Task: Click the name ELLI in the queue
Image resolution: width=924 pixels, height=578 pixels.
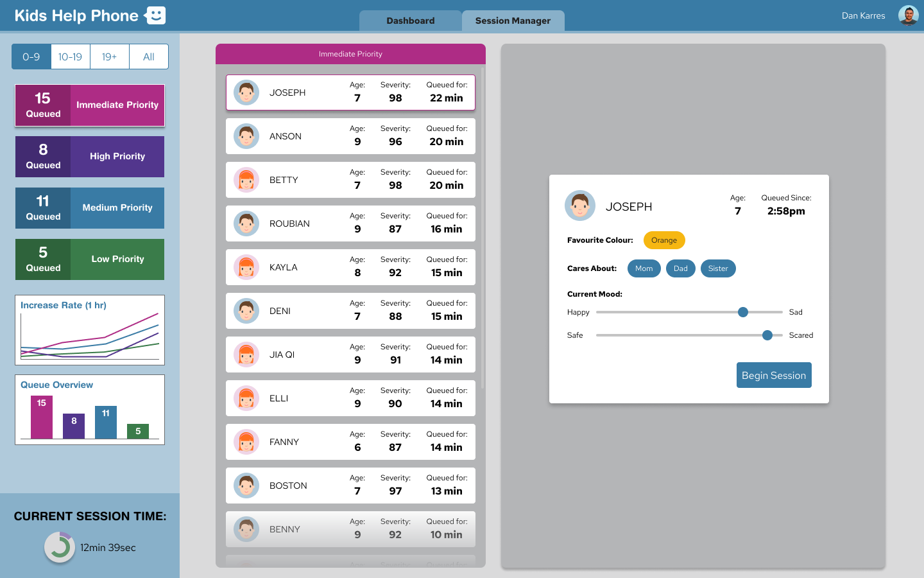Action: tap(278, 398)
